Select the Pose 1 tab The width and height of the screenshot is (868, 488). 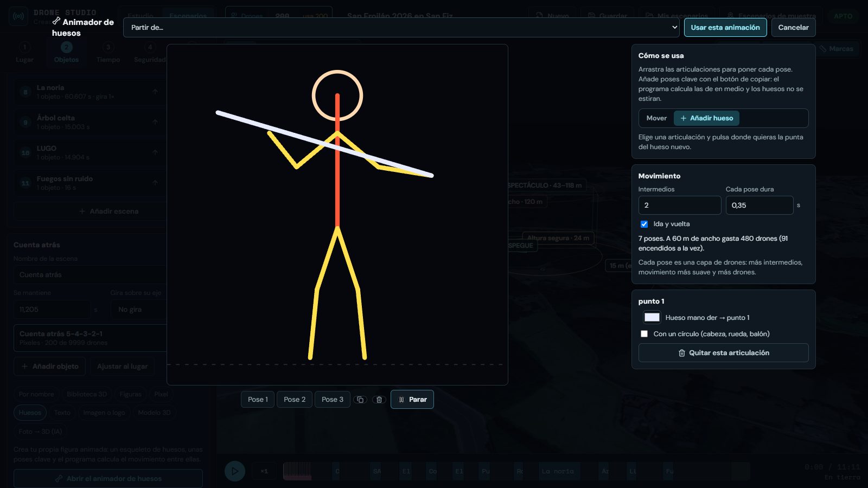tap(258, 400)
